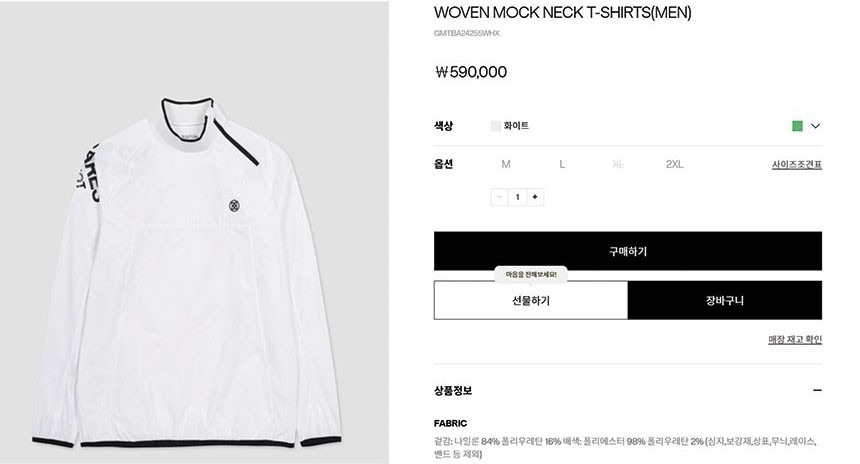Select the green color swatch
860x464 pixels.
[x=797, y=126]
